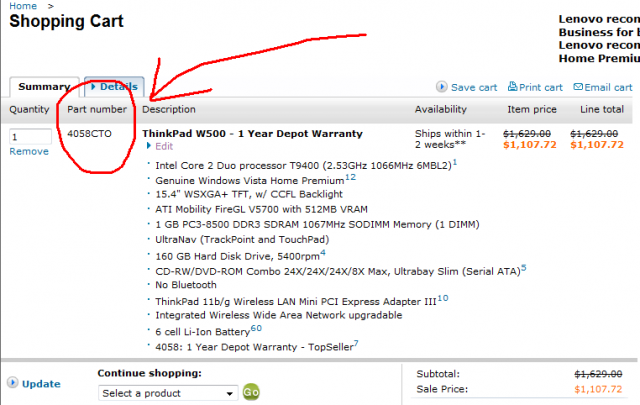This screenshot has height=405, width=640.
Task: Click the Update link
Action: point(41,384)
